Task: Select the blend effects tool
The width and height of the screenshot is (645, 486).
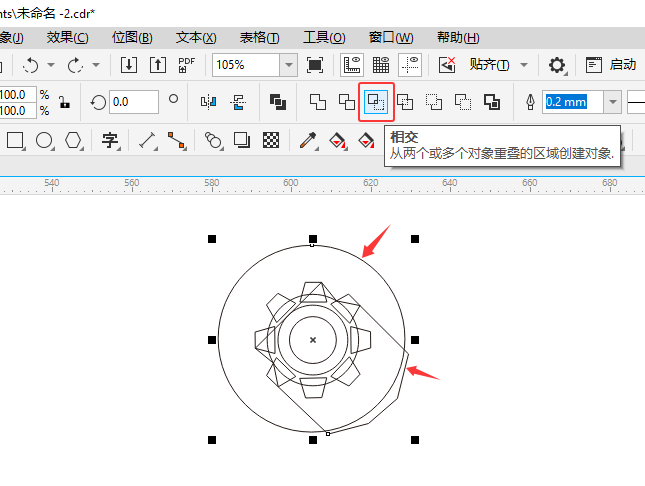Action: (x=213, y=141)
